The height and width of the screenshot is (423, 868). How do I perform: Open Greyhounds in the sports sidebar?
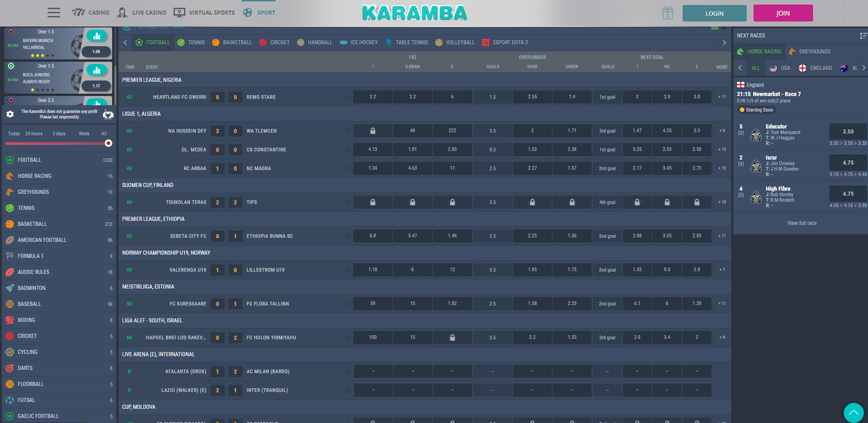click(59, 192)
